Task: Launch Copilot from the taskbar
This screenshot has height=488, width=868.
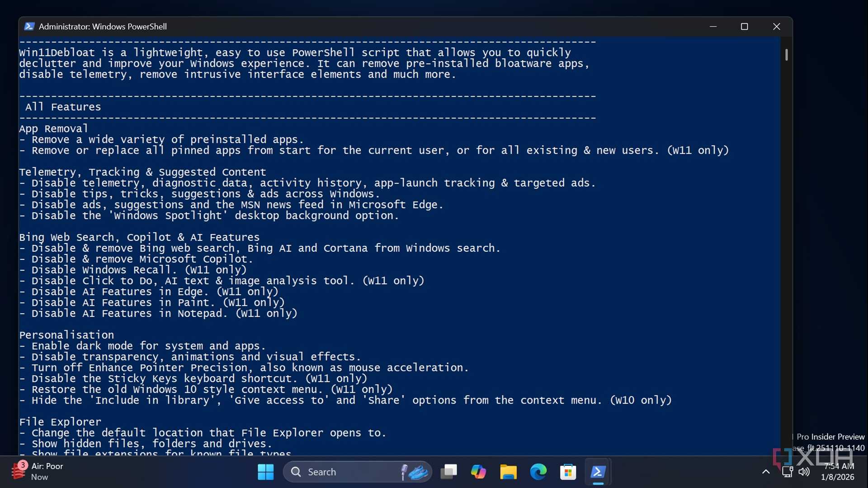Action: point(478,472)
